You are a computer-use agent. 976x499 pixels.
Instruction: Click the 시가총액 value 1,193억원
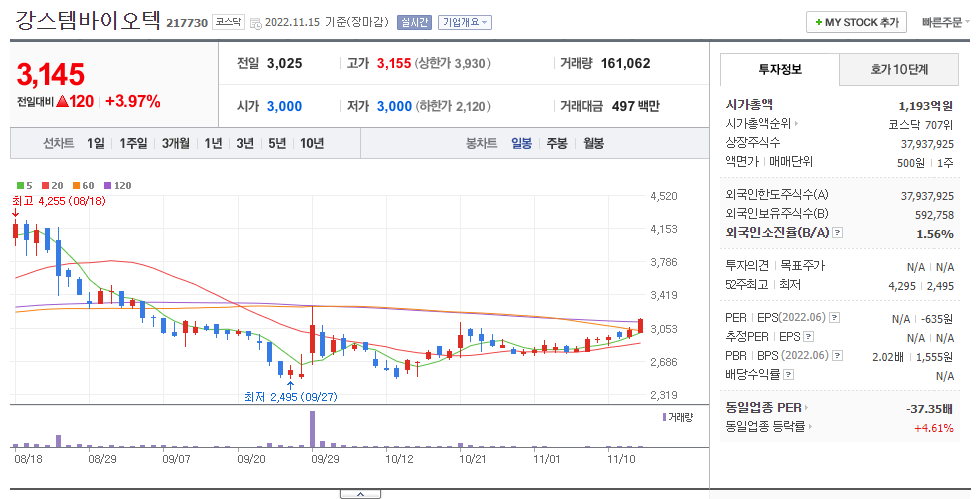coord(926,106)
